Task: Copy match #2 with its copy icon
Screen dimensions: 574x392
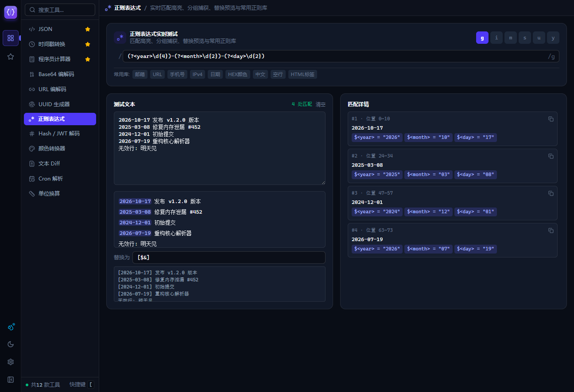Action: coord(551,156)
